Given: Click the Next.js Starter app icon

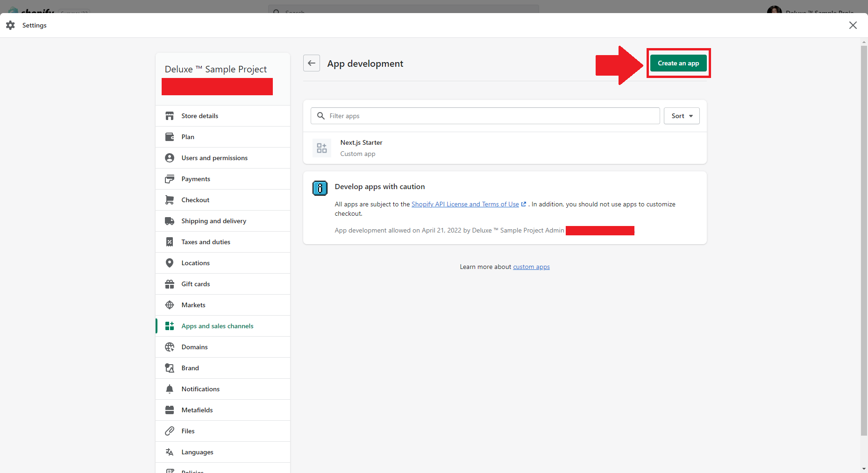Looking at the screenshot, I should coord(322,148).
